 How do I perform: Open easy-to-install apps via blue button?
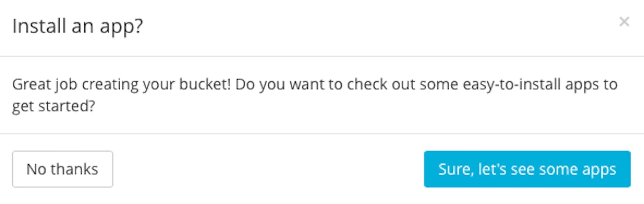click(527, 169)
